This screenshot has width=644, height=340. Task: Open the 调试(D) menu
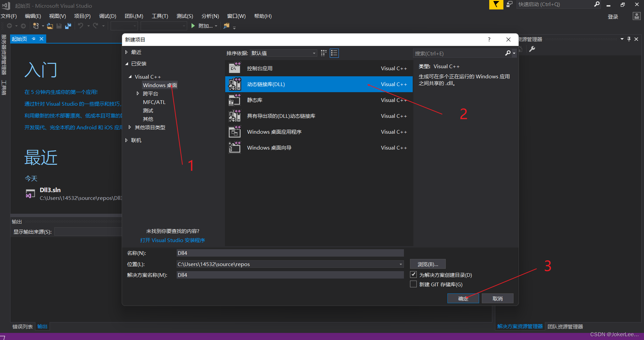(108, 16)
